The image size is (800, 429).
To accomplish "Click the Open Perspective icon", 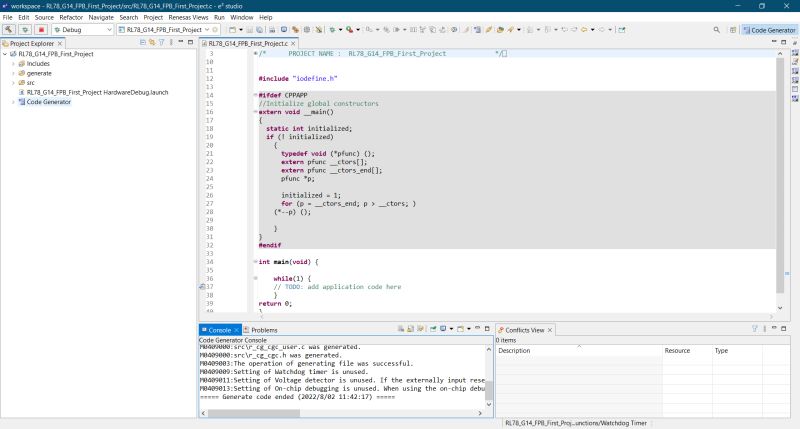I will tap(733, 30).
